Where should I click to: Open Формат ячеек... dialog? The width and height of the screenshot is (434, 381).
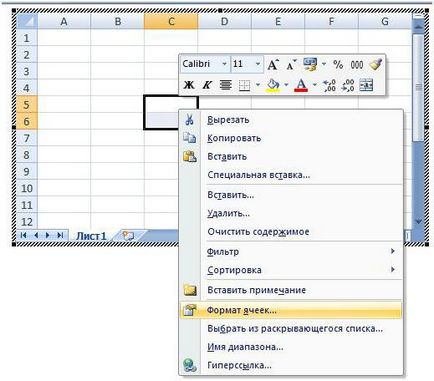(291, 310)
